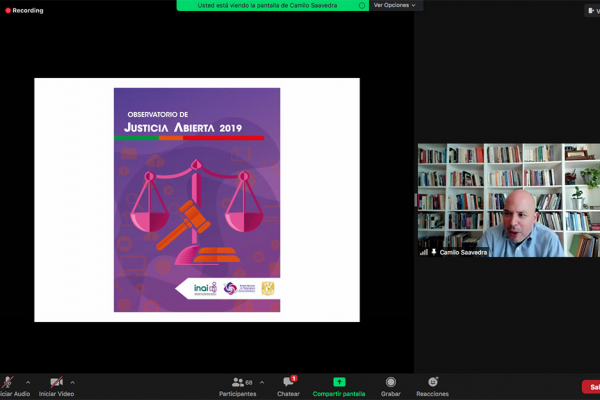Click the unread chat notification badge
This screenshot has width=600, height=400.
coord(294,378)
